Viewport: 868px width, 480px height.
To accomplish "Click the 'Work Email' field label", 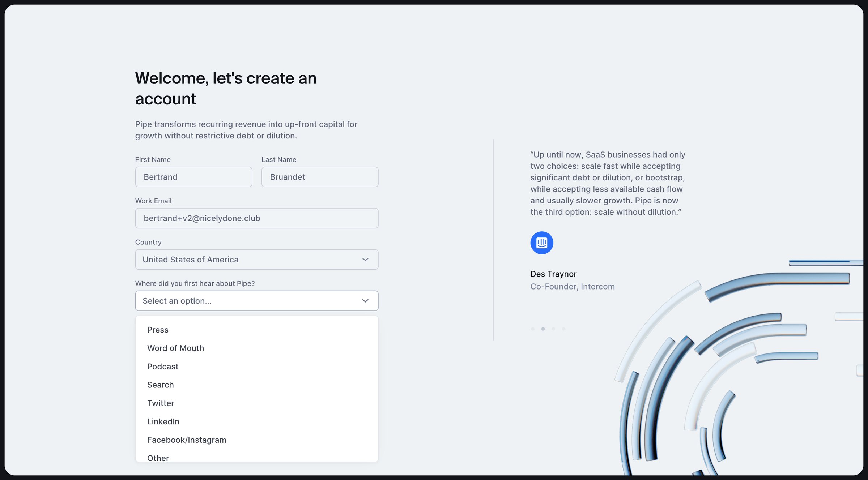I will 153,201.
